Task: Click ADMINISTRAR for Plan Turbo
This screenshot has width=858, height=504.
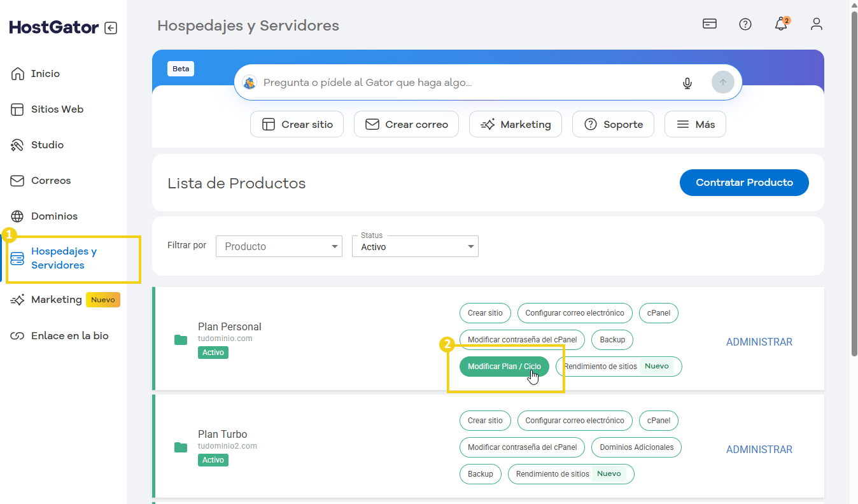Action: (x=759, y=449)
